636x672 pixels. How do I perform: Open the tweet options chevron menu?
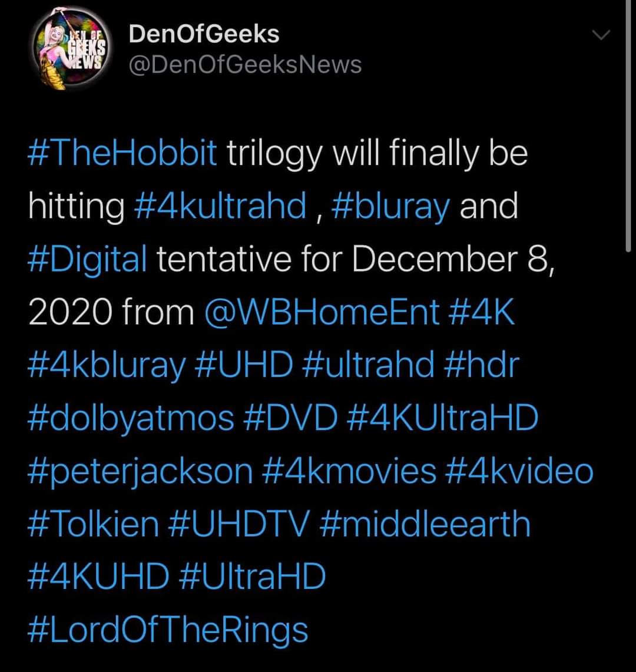click(x=601, y=36)
